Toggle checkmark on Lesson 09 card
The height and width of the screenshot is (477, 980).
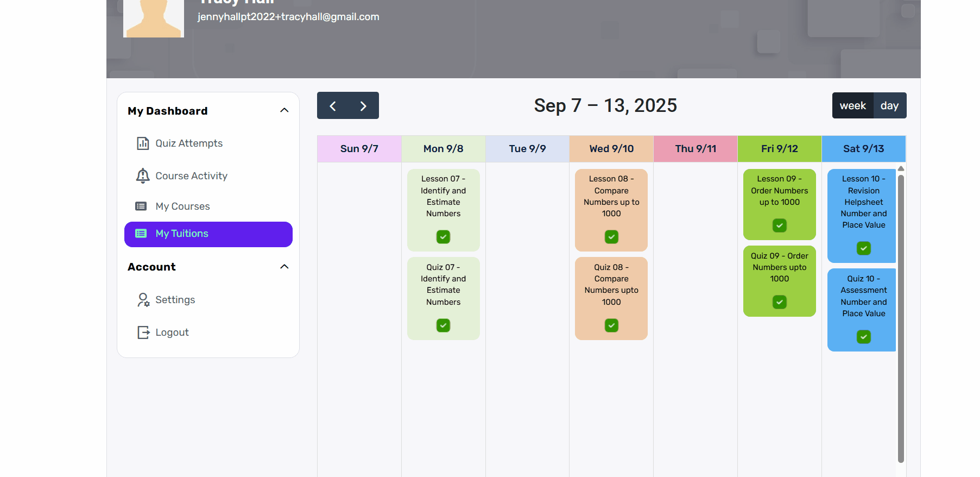[x=780, y=225]
